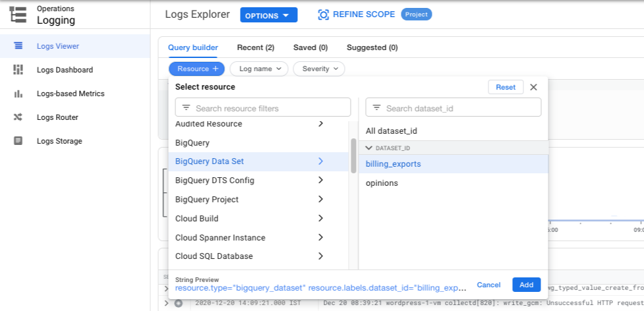The height and width of the screenshot is (311, 644).
Task: Expand Cloud Spanner Instance chevron
Action: coord(321,237)
